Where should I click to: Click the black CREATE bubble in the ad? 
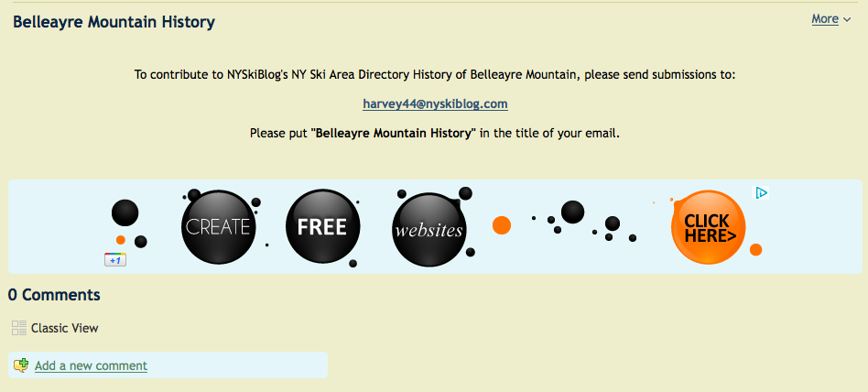(x=217, y=226)
